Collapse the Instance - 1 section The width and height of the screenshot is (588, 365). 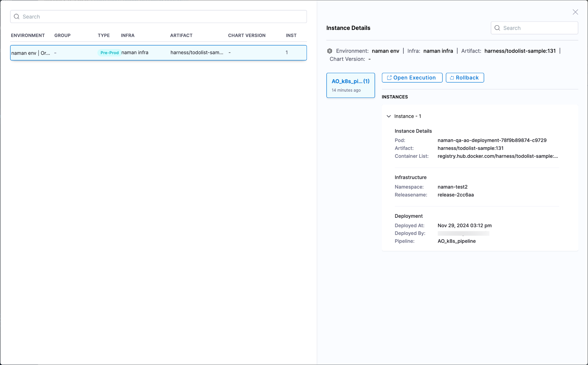(389, 116)
